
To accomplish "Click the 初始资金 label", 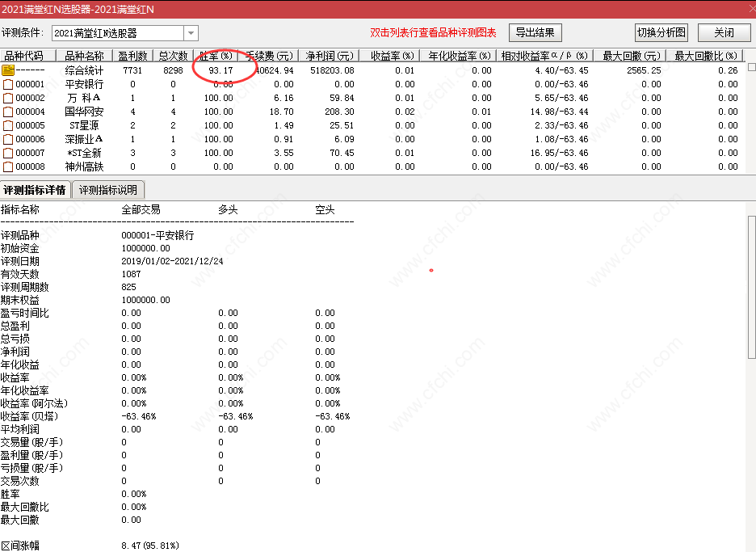I will click(x=19, y=248).
